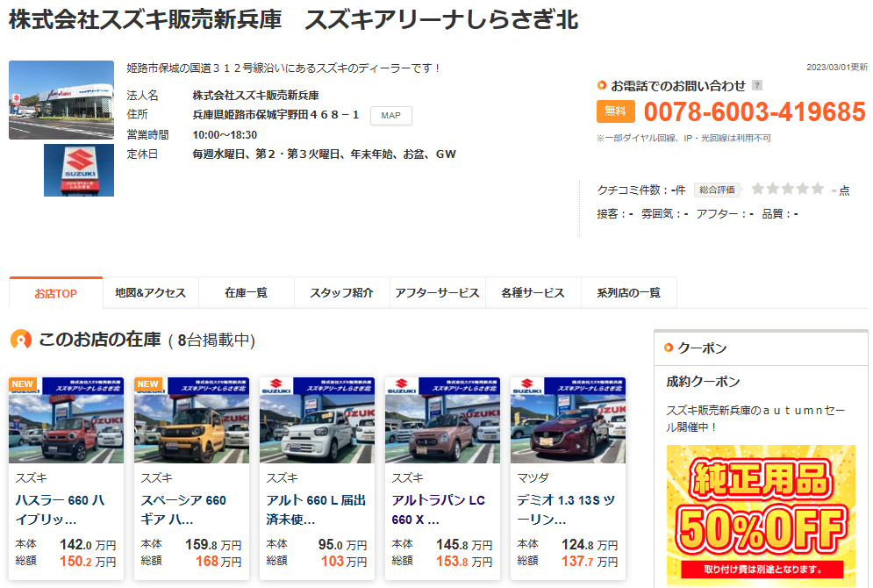Select the お店TOP tab
Screen dimensions: 873x588
tap(55, 293)
